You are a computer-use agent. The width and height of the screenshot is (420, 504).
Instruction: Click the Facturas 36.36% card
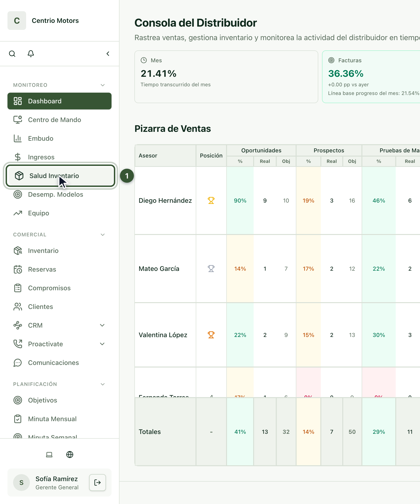[371, 77]
